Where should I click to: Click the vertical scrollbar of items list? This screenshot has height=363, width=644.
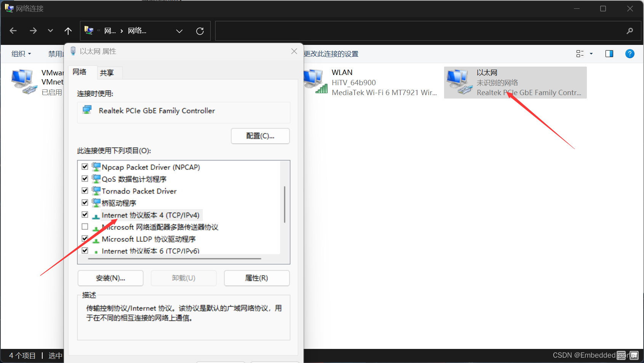click(284, 205)
